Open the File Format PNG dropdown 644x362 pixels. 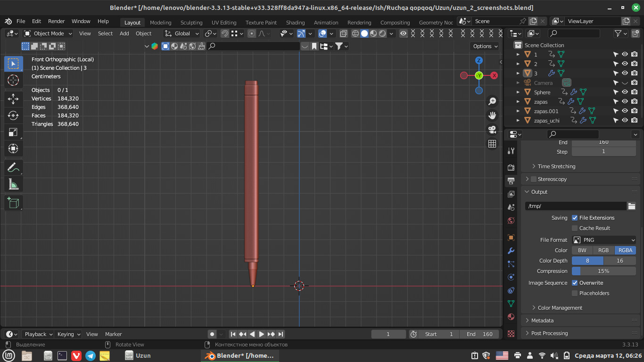(x=604, y=240)
